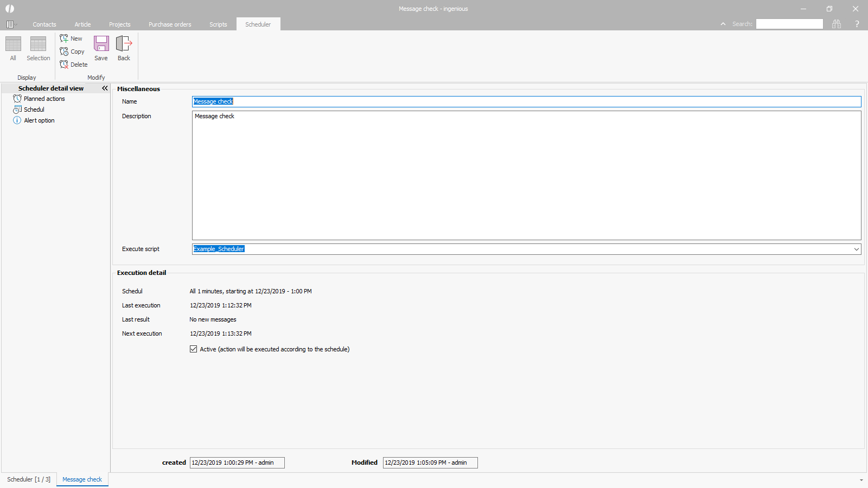Click the Back door icon
Viewport: 868px width, 488px height.
[x=124, y=44]
